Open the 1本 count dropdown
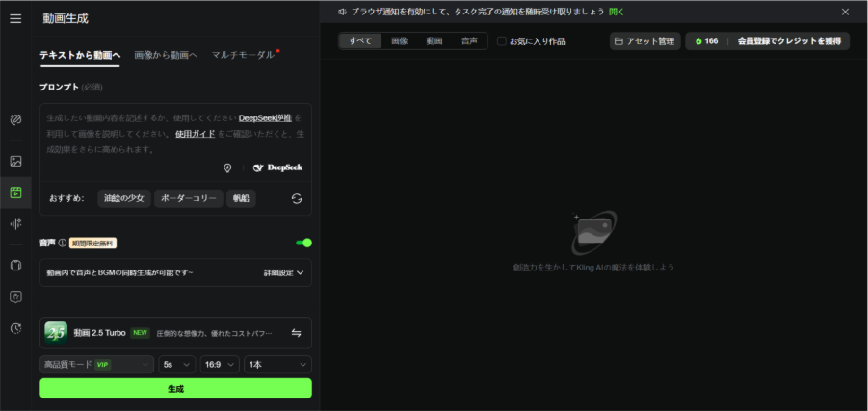The image size is (868, 411). (x=277, y=365)
